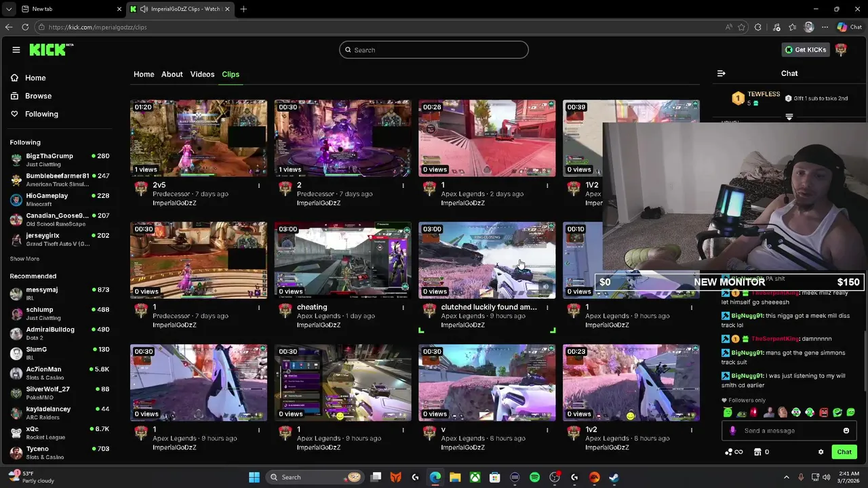The height and width of the screenshot is (488, 868).
Task: Open the chat shop icon
Action: point(757,452)
